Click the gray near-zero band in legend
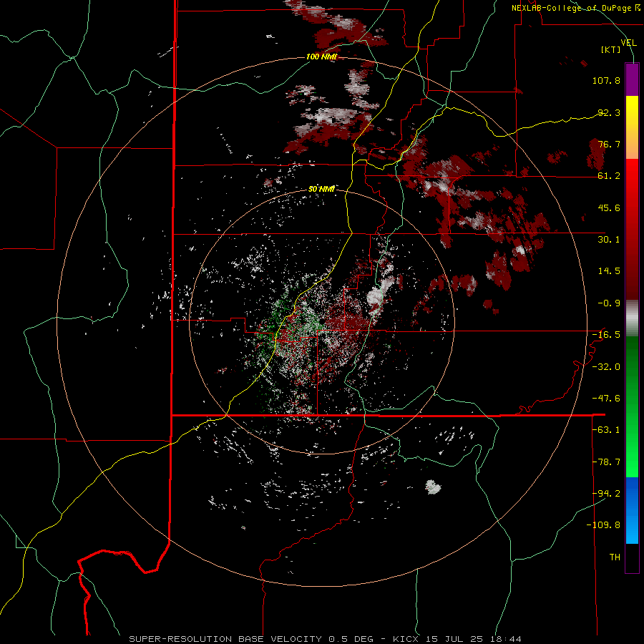This screenshot has width=644, height=644. (x=632, y=318)
